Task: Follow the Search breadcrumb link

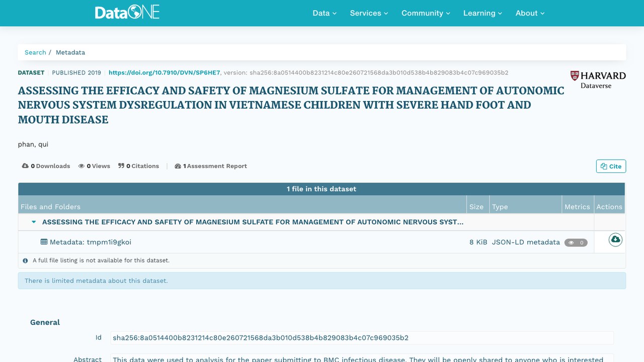Action: click(35, 52)
